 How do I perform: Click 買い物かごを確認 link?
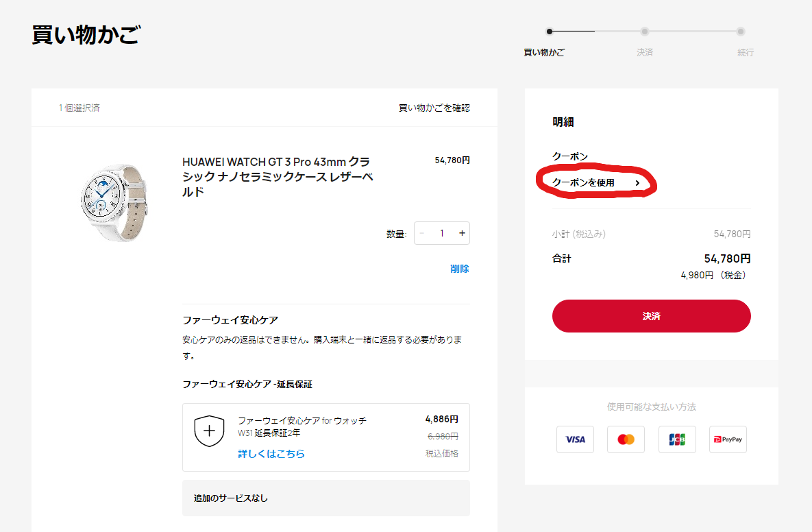click(x=434, y=108)
